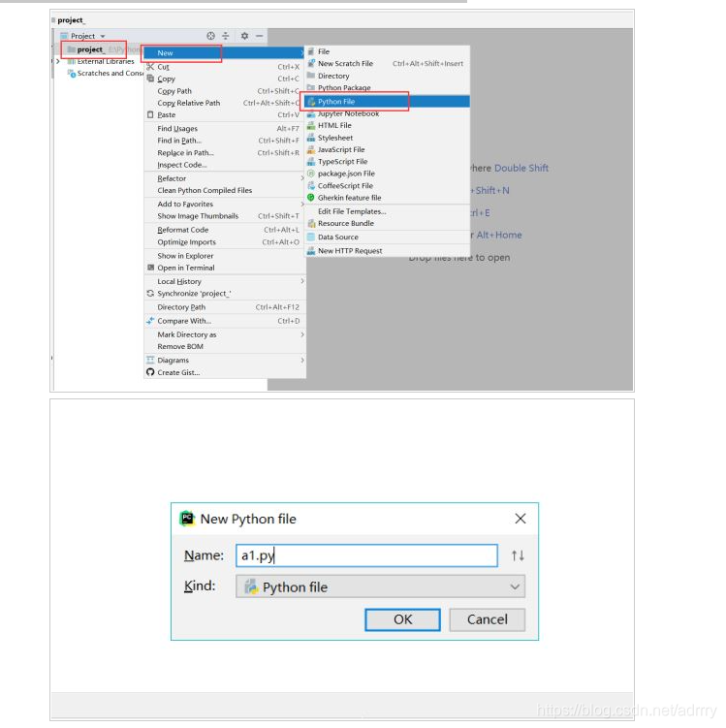726x728 pixels.
Task: Expand the Refactor submenu
Action: point(224,178)
